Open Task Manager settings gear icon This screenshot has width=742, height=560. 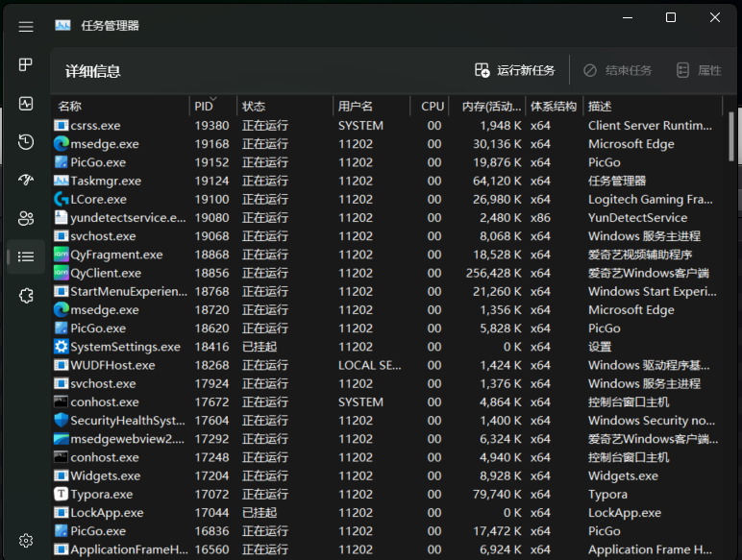(26, 541)
